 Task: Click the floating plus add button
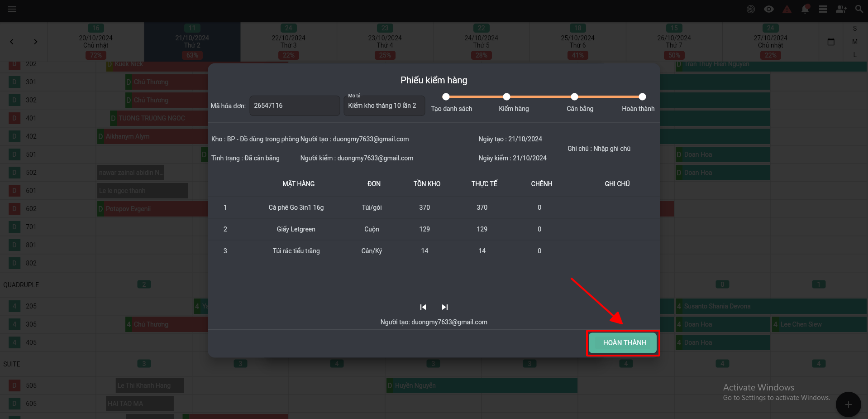click(x=848, y=405)
